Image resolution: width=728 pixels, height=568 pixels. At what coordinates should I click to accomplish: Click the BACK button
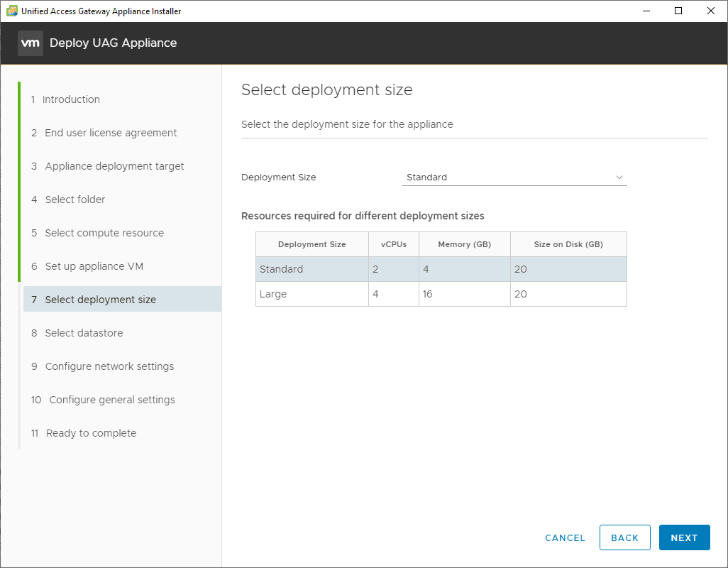[x=624, y=537]
